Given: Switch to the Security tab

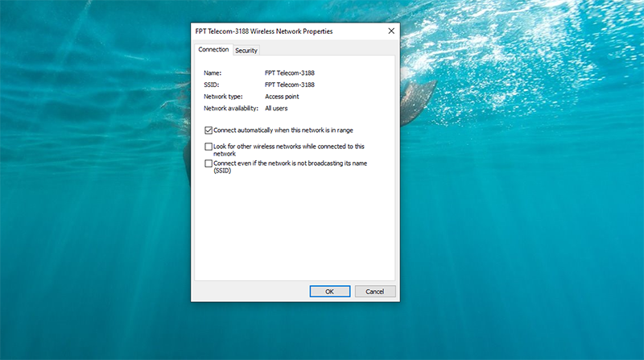Looking at the screenshot, I should (246, 51).
